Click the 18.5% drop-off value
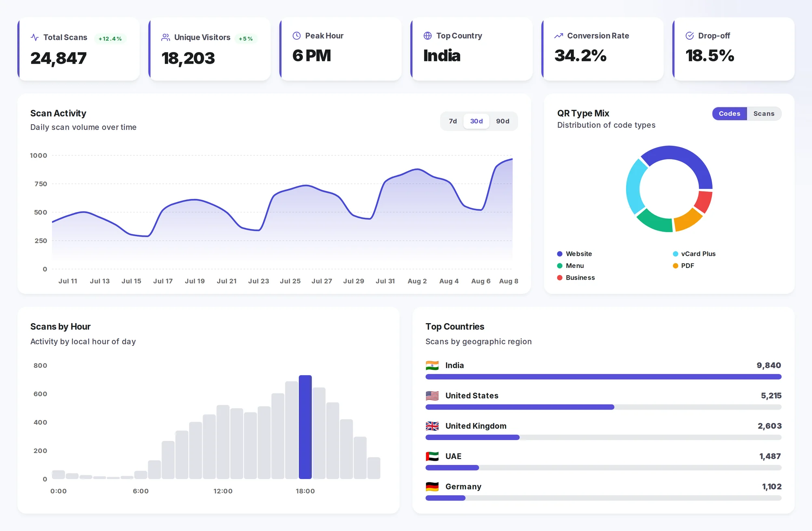The width and height of the screenshot is (812, 531). coord(710,56)
